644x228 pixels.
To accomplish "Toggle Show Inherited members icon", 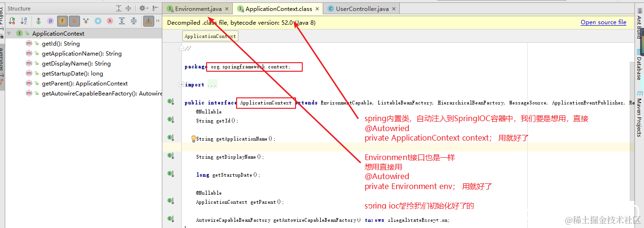I will pos(39,21).
